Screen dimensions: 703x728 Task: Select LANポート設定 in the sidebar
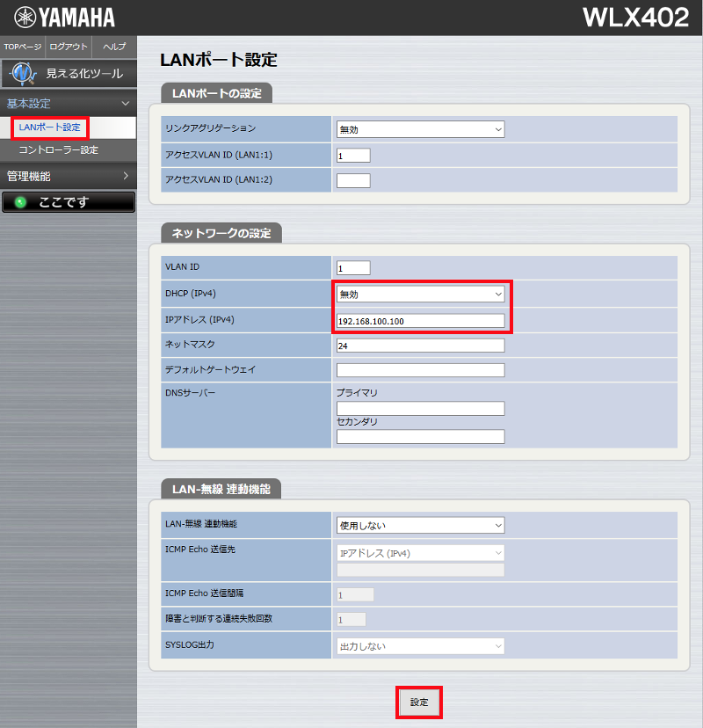48,126
